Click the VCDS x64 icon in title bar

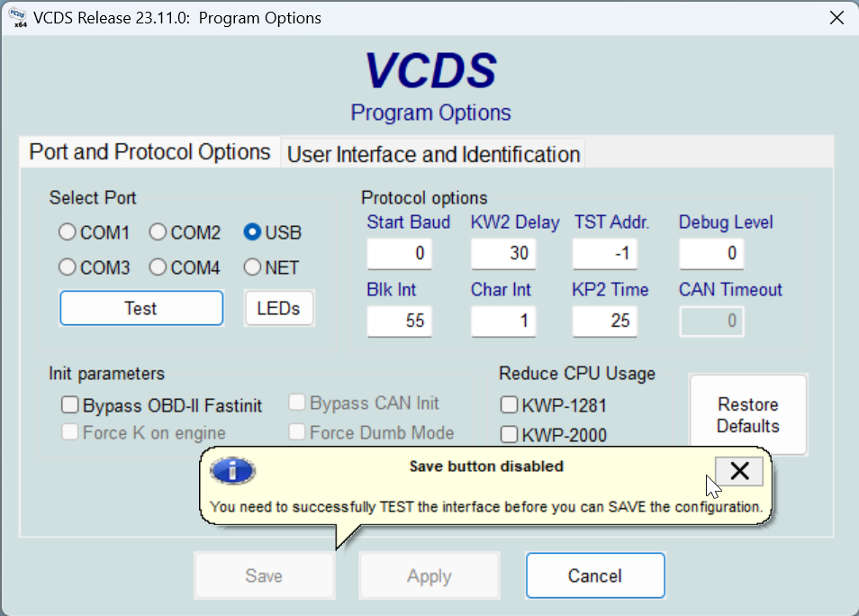pyautogui.click(x=18, y=17)
